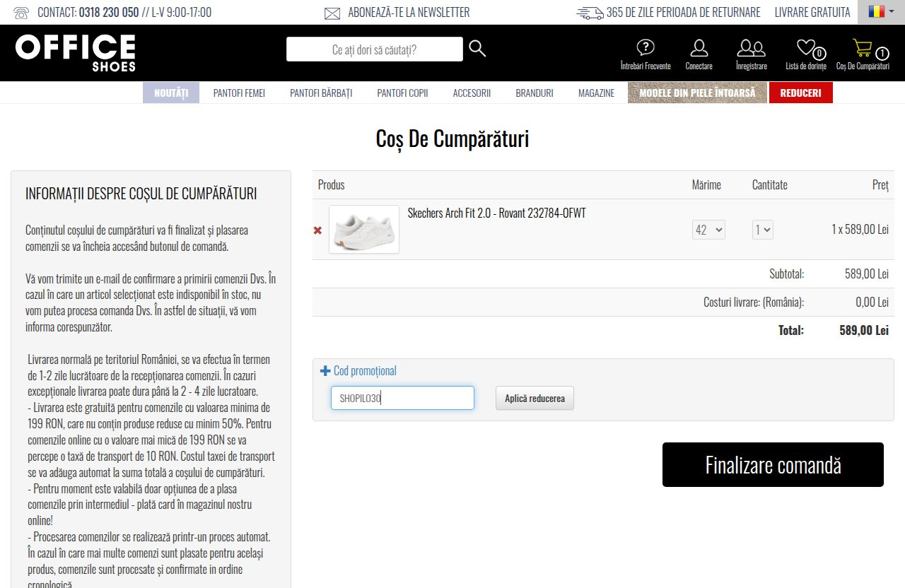Open the Romanian flag language dropdown
Screen dimensions: 905x588
point(881,12)
